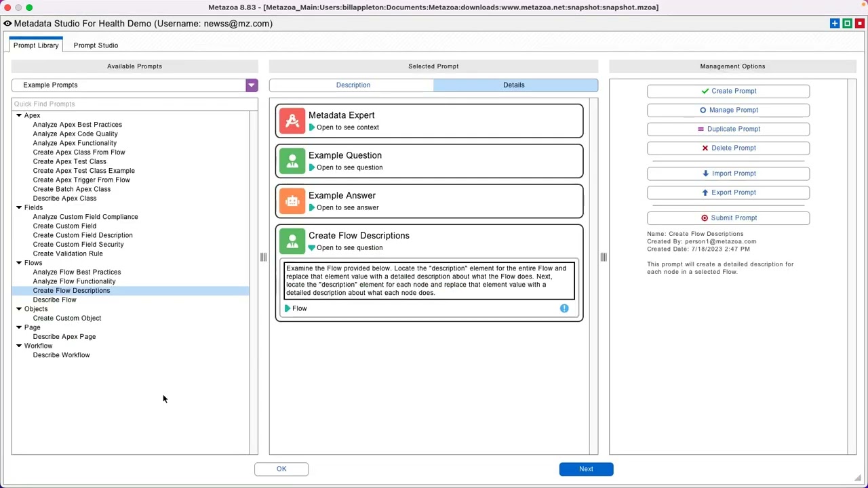Image resolution: width=868 pixels, height=488 pixels.
Task: Collapse Create Flow Descriptions question section
Action: click(x=312, y=248)
